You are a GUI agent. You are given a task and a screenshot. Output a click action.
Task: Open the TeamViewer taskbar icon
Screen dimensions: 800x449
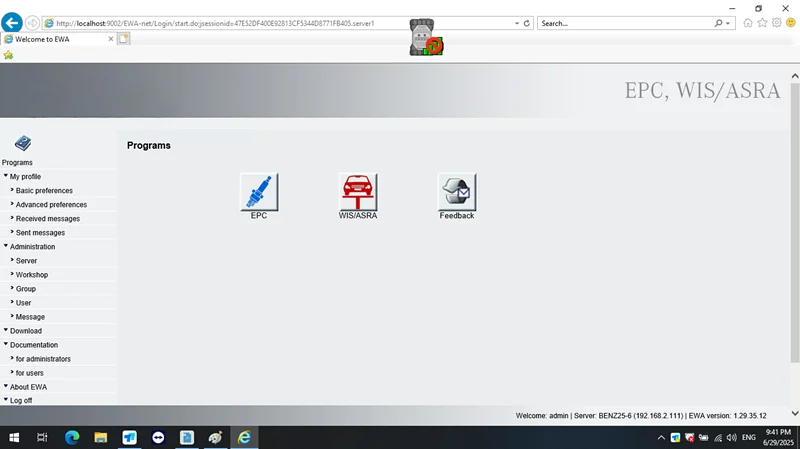pos(158,437)
